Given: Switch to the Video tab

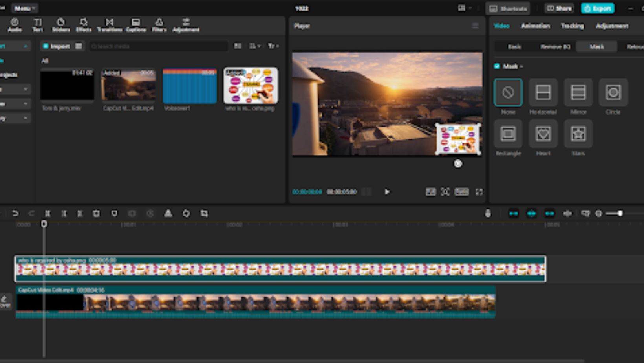Looking at the screenshot, I should coord(501,26).
